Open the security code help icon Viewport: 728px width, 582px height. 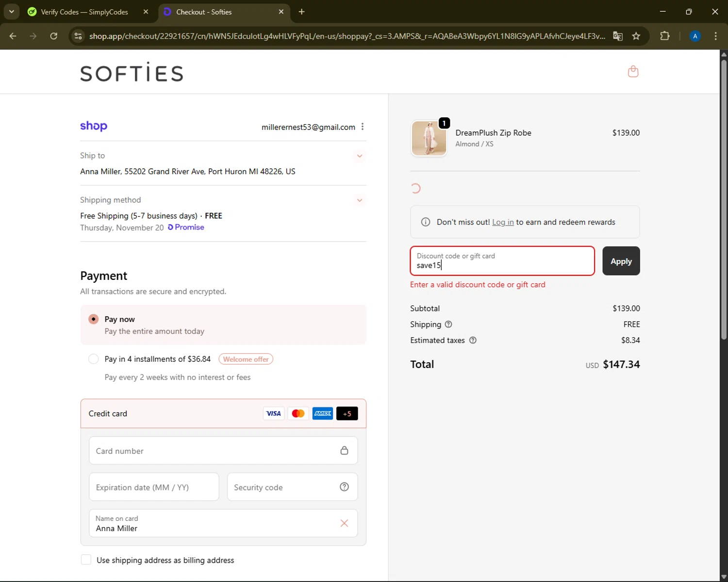[344, 487]
